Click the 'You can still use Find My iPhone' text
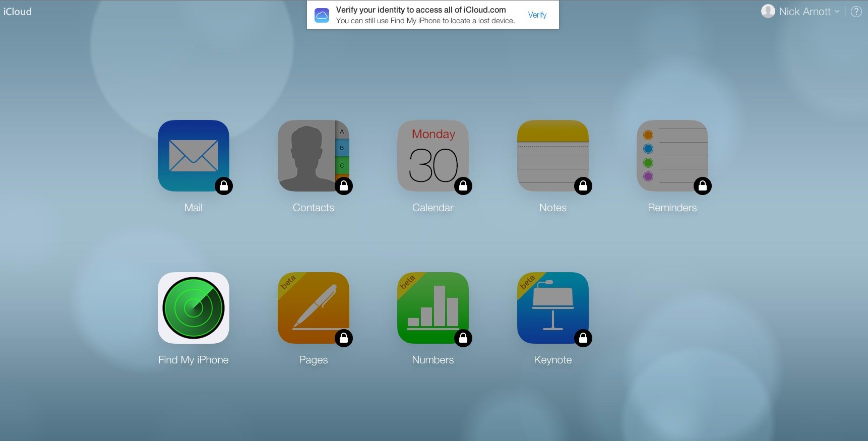Image resolution: width=868 pixels, height=441 pixels. coord(425,21)
